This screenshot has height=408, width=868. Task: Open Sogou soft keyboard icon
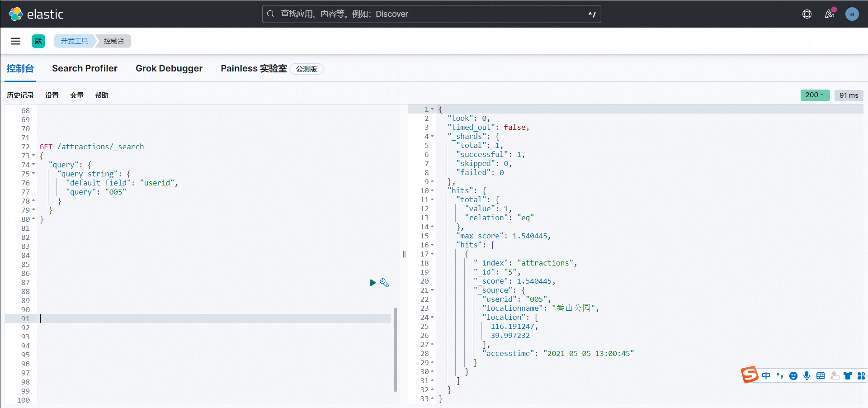(821, 376)
